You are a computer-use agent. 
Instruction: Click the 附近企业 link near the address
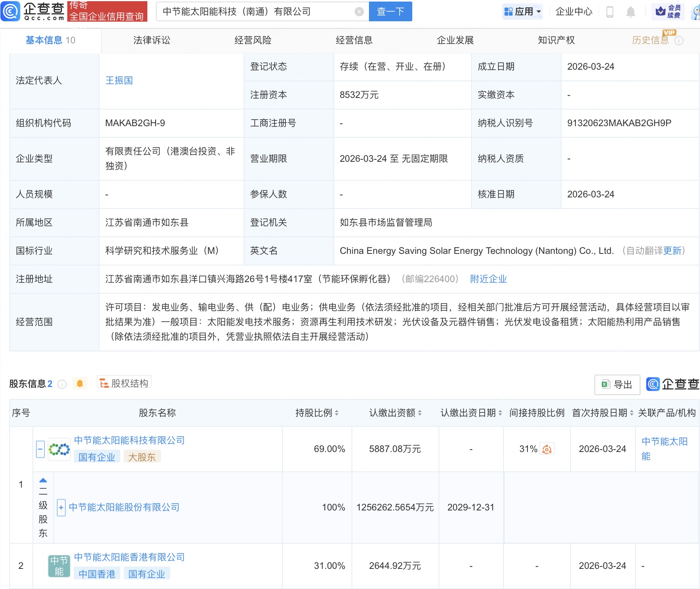click(488, 279)
